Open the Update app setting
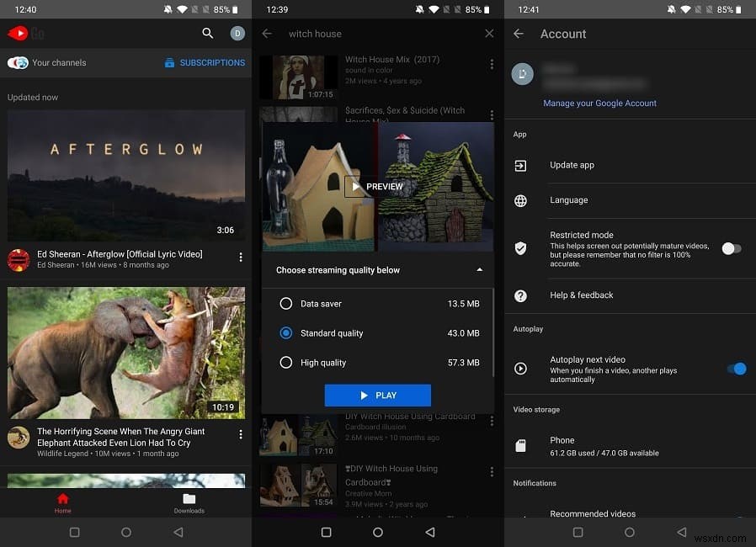The height and width of the screenshot is (547, 756). (x=572, y=165)
